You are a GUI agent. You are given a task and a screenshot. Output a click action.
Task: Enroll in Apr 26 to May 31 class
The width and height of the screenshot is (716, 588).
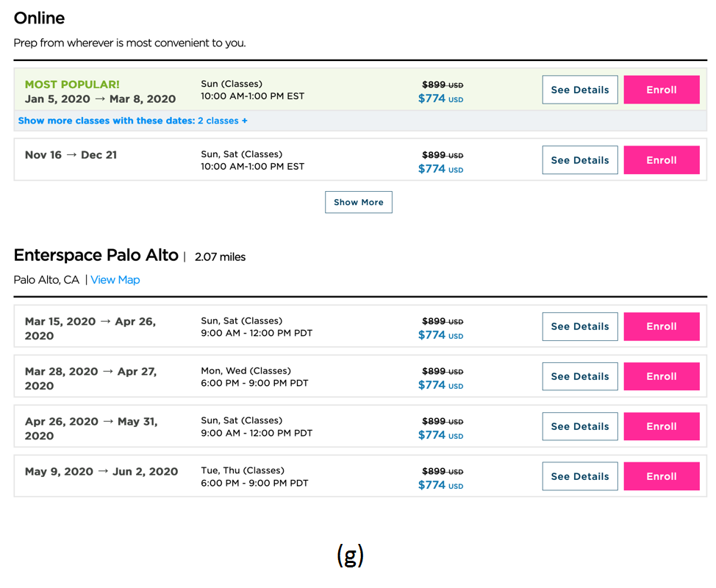(661, 426)
